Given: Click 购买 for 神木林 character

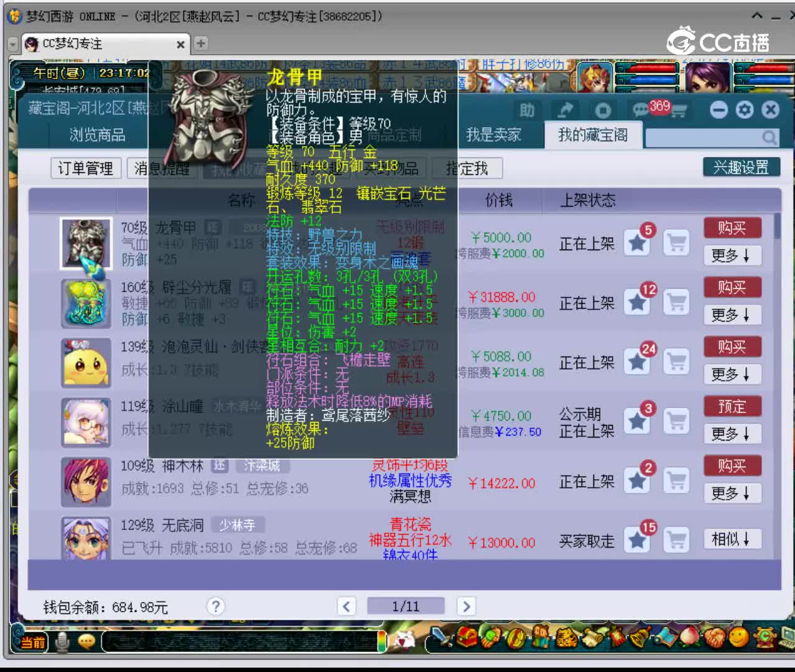Looking at the screenshot, I should click(732, 465).
